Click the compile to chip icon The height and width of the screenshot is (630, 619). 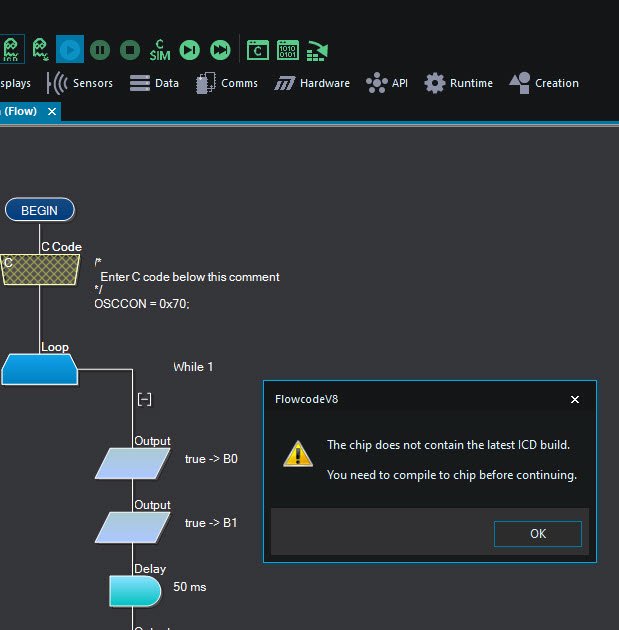[x=318, y=49]
